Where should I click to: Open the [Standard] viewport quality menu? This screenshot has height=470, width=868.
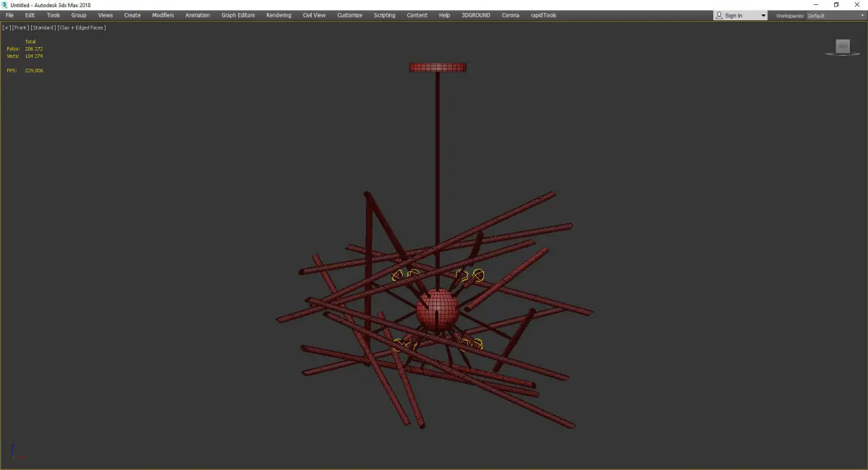pos(43,27)
